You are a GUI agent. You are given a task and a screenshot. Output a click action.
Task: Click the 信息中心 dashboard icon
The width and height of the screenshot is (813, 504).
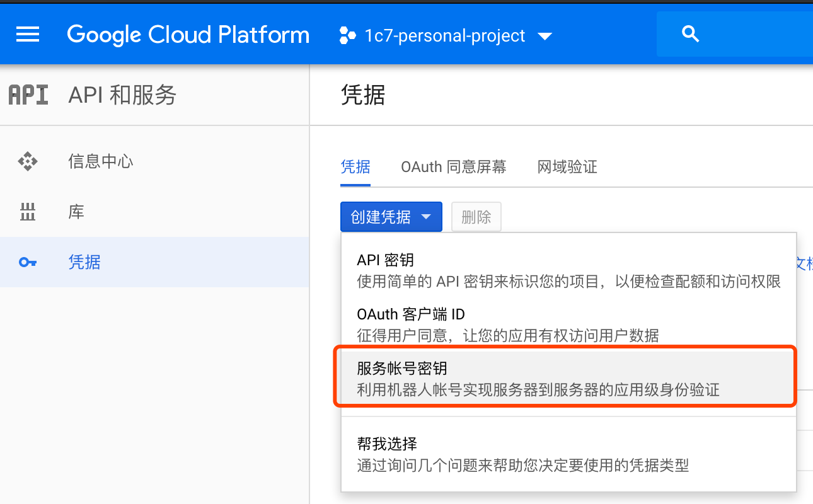[x=28, y=162]
